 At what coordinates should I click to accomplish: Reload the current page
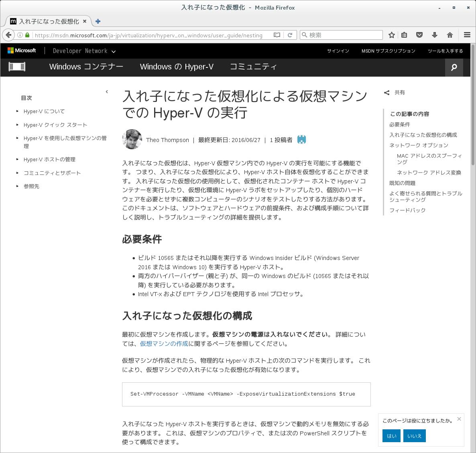[290, 35]
